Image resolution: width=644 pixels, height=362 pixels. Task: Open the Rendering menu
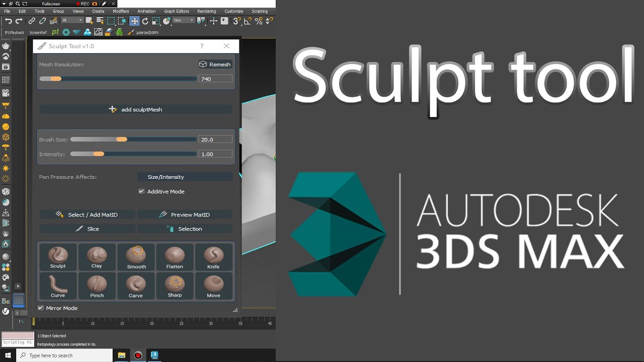pyautogui.click(x=206, y=11)
